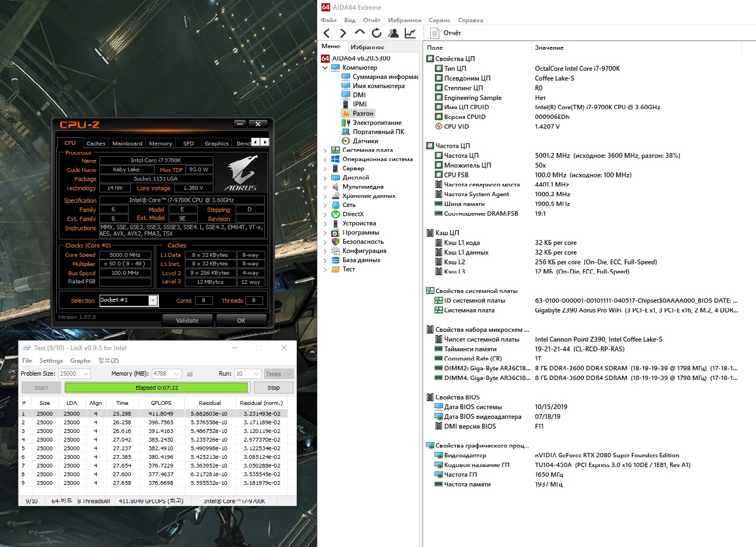Open the Problem Size dropdown in LinX

coord(86,373)
